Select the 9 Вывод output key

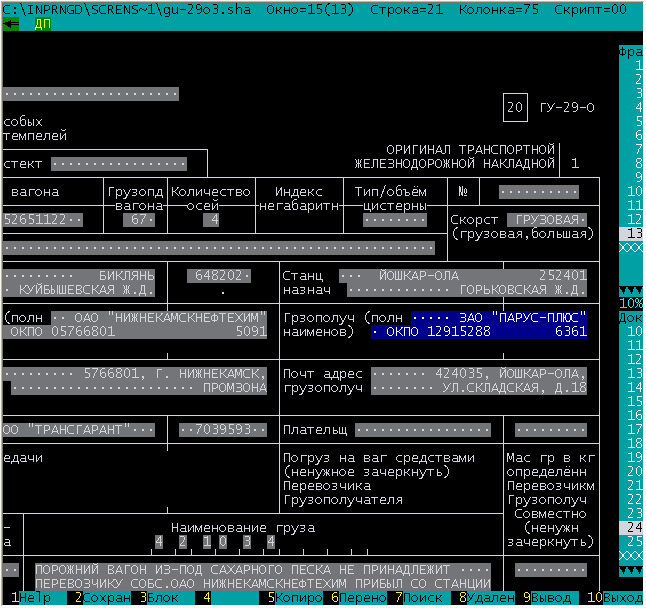[551, 598]
